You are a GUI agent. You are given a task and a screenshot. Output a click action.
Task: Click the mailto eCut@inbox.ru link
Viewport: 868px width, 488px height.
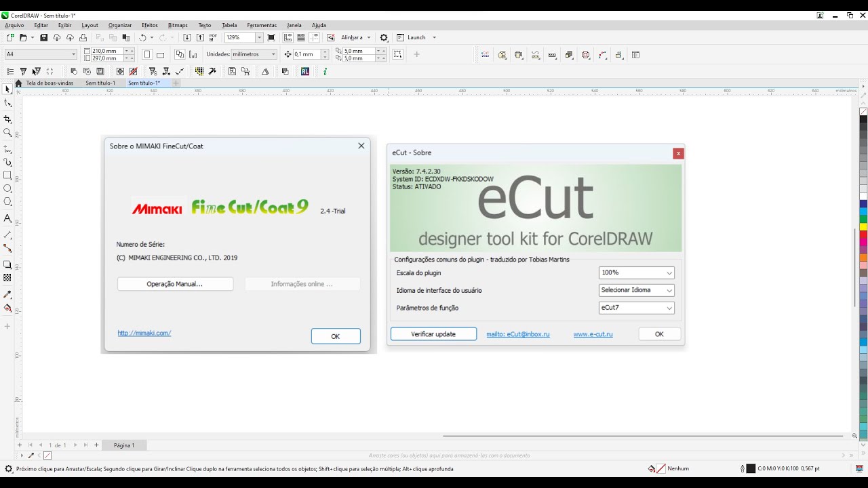pos(518,334)
